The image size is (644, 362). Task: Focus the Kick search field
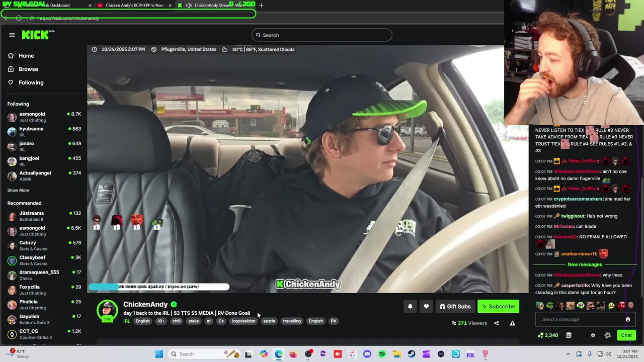[x=322, y=35]
